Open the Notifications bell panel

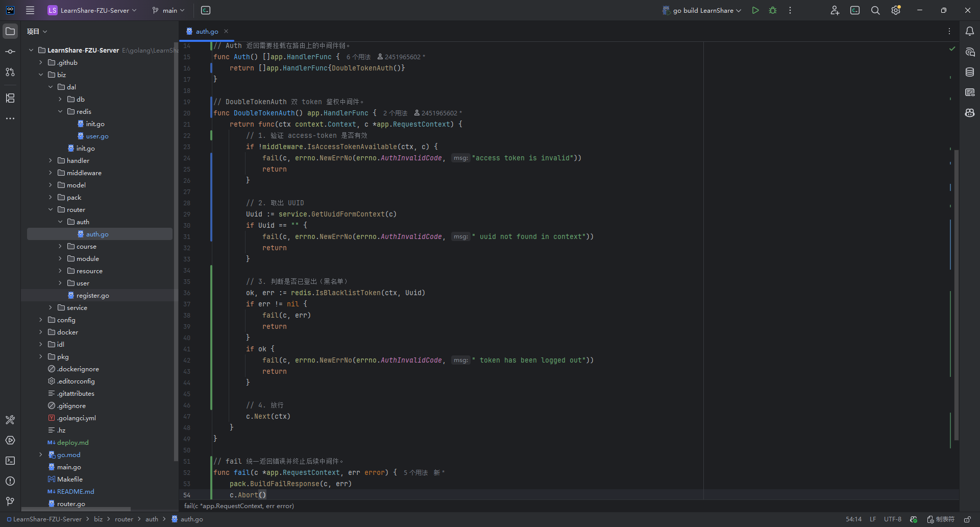click(970, 31)
